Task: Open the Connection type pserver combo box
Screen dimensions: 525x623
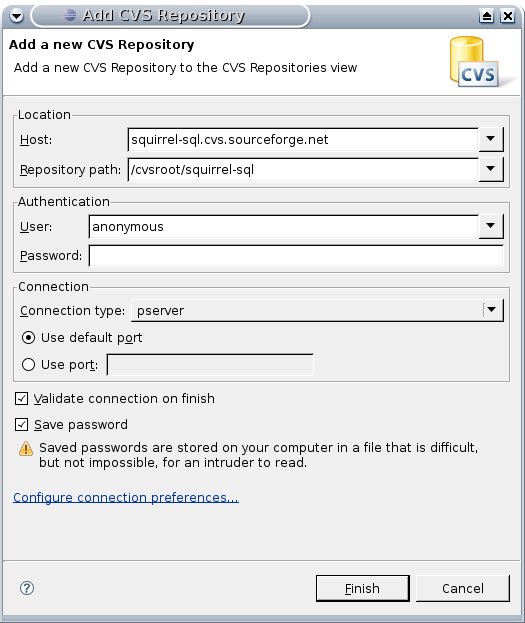Action: pos(317,310)
